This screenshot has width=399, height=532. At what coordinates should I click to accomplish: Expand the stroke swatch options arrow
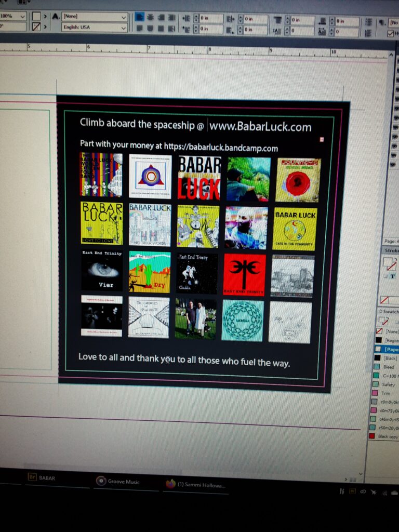[45, 27]
